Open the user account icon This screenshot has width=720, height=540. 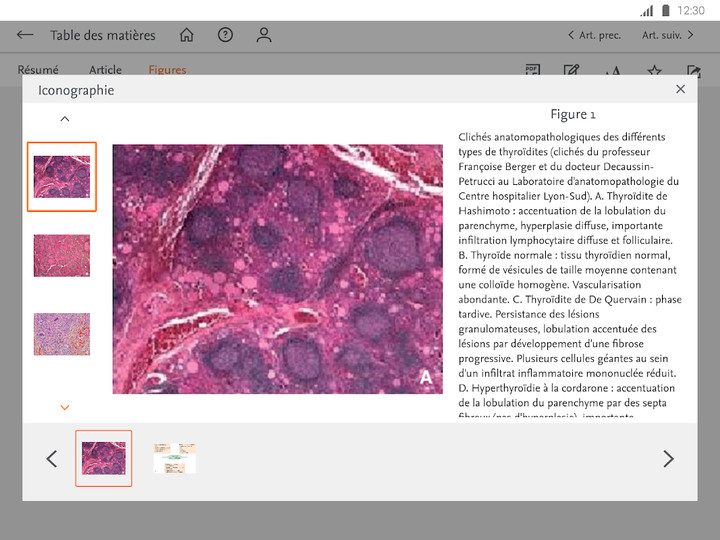[264, 35]
